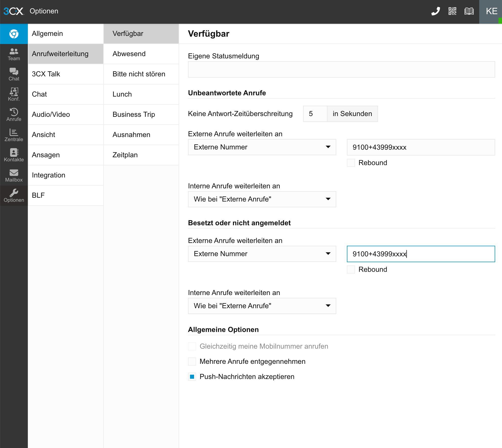Viewport: 502px width, 448px height.
Task: Click the 'Besetzt oder nicht angemeldet' heading
Action: point(239,223)
